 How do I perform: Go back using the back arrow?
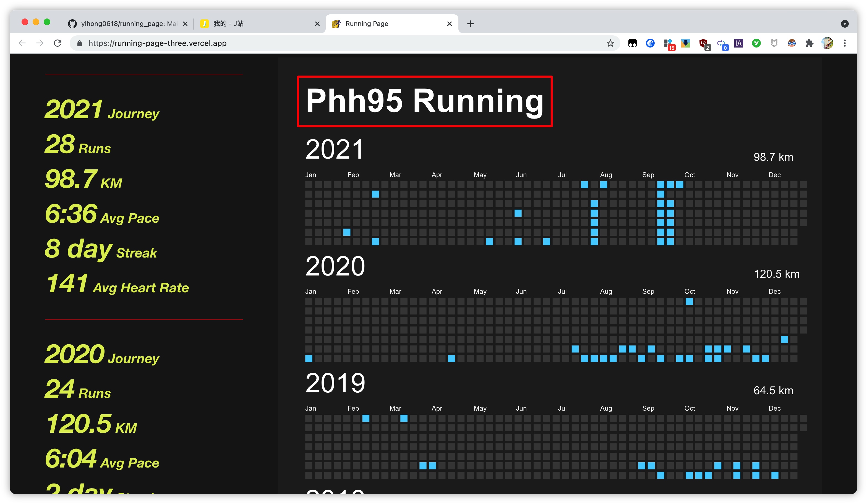(x=22, y=43)
